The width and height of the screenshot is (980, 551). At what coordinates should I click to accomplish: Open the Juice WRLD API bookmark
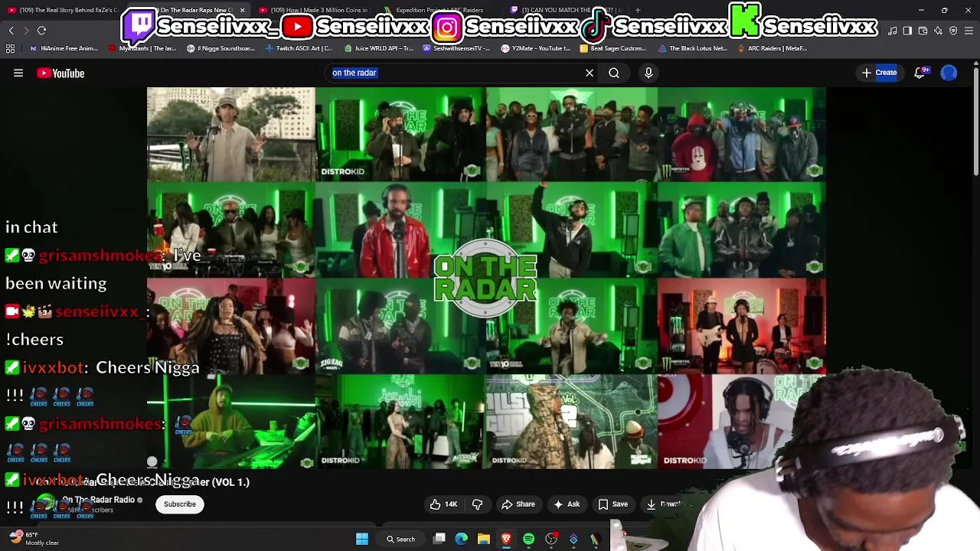(379, 48)
